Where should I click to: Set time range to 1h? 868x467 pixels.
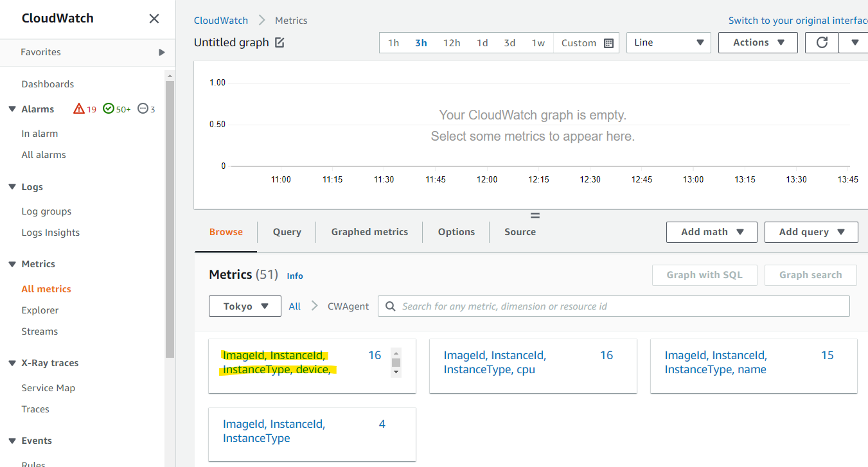coord(393,43)
